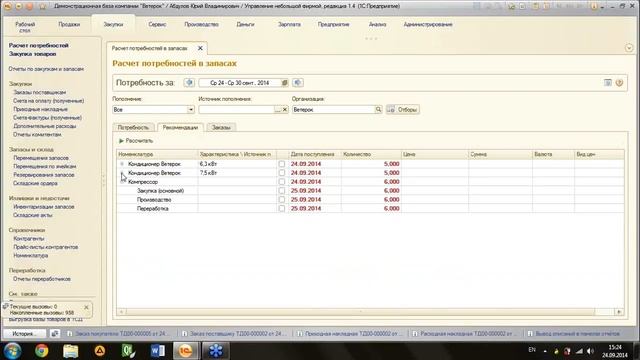This screenshot has width=640, height=360.
Task: Clear the Источник пополнения field with X
Action: tap(285, 109)
